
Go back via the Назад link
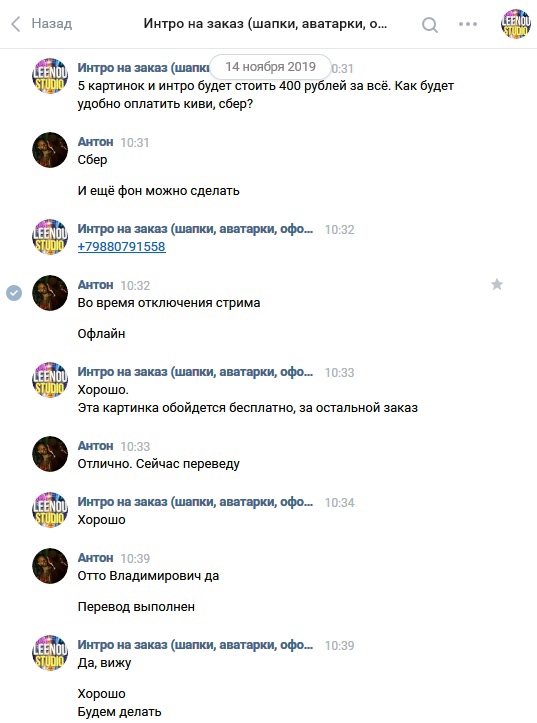click(x=52, y=24)
